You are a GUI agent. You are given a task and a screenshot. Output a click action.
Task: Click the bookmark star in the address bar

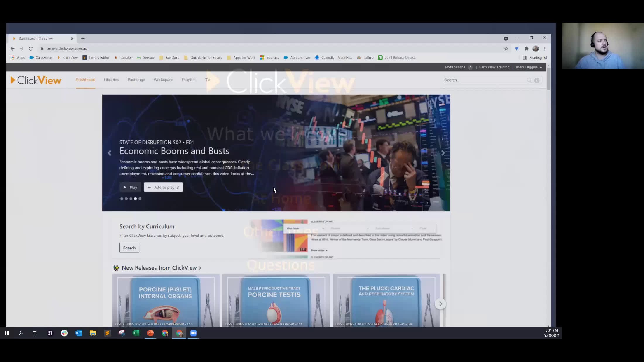506,49
